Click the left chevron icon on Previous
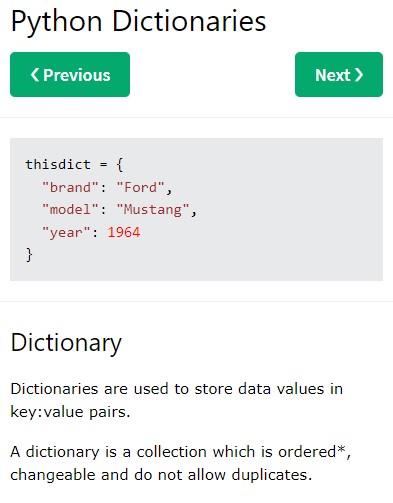The width and height of the screenshot is (393, 503). tap(35, 75)
